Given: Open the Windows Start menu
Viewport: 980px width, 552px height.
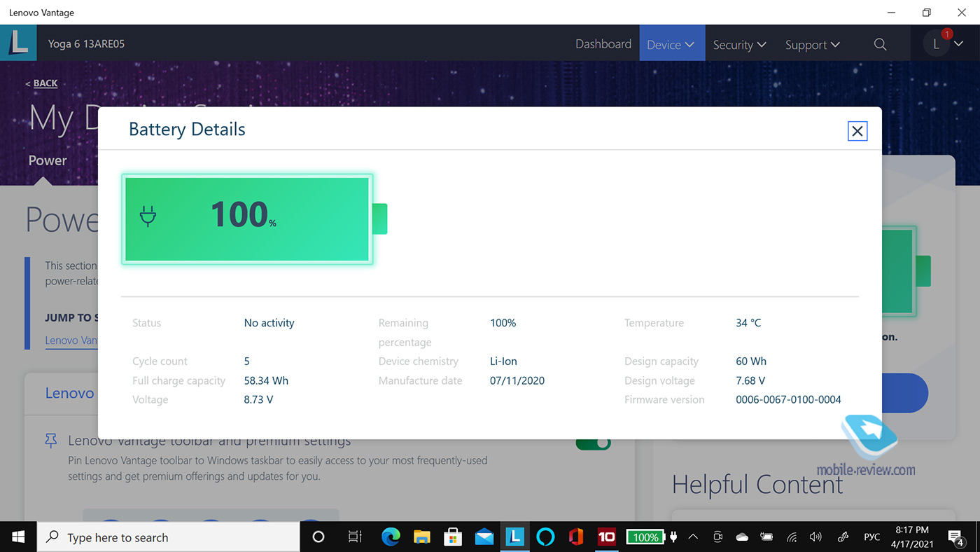Looking at the screenshot, I should pyautogui.click(x=18, y=537).
